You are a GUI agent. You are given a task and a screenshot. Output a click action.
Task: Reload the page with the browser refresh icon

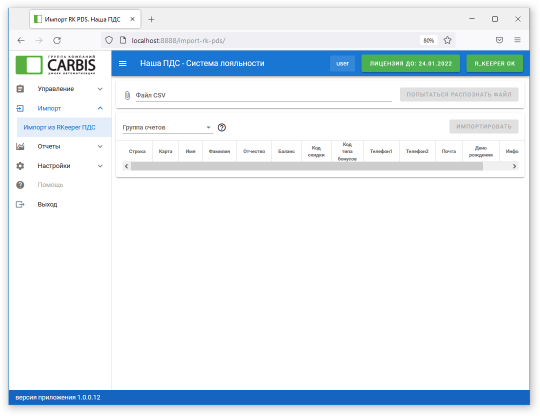click(57, 40)
